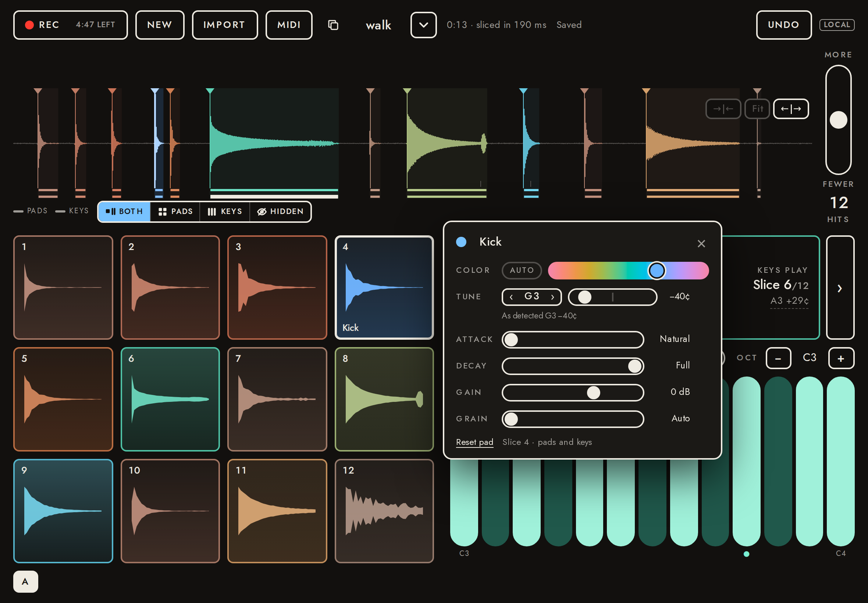Click the GRAIN slider

pos(573,419)
